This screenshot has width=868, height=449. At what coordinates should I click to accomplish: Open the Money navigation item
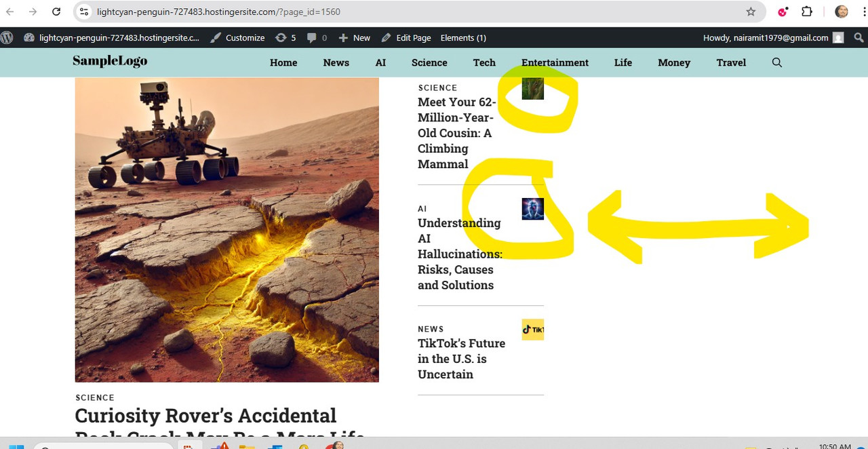[674, 62]
